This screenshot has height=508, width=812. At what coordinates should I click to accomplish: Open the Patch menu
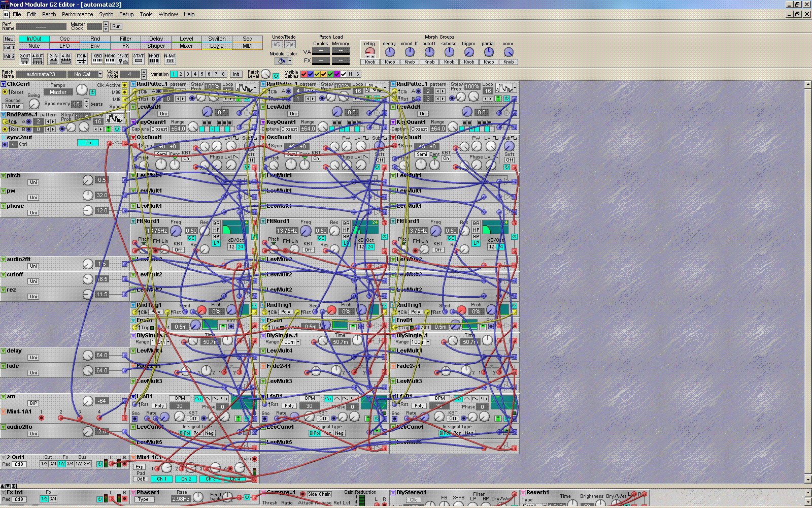tap(49, 14)
